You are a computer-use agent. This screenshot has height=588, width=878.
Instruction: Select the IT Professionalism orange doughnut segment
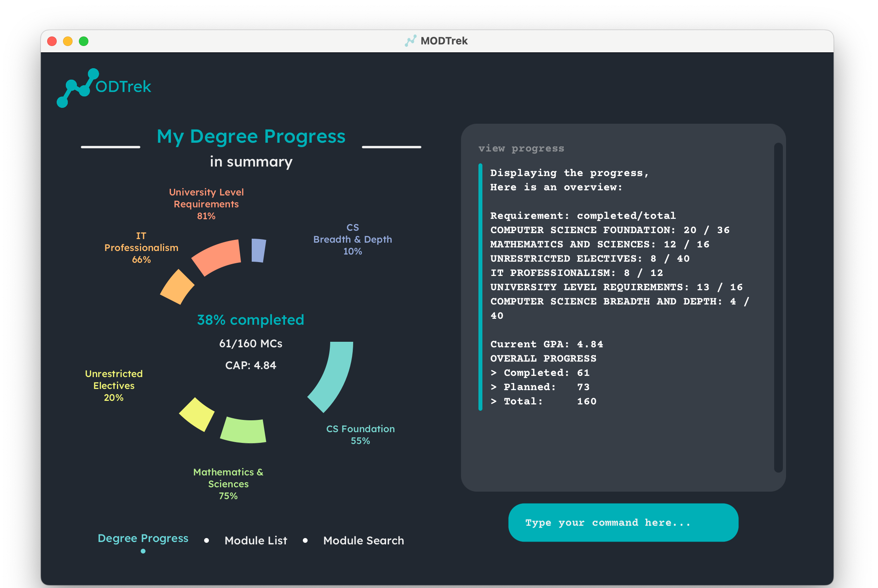click(x=177, y=287)
